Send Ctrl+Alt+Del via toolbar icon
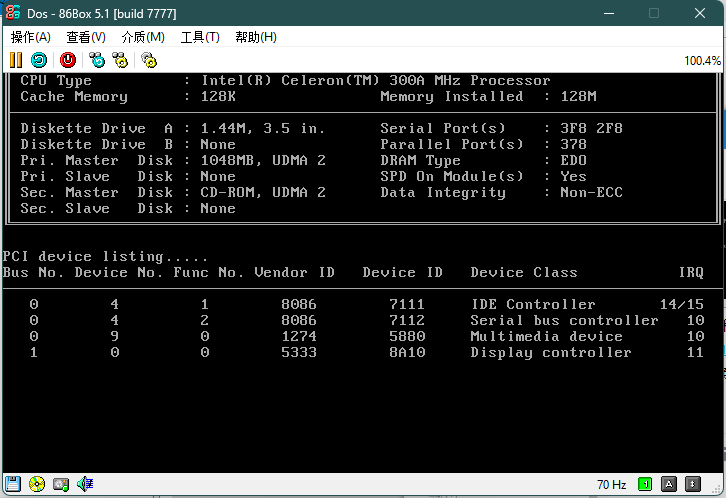 click(97, 60)
